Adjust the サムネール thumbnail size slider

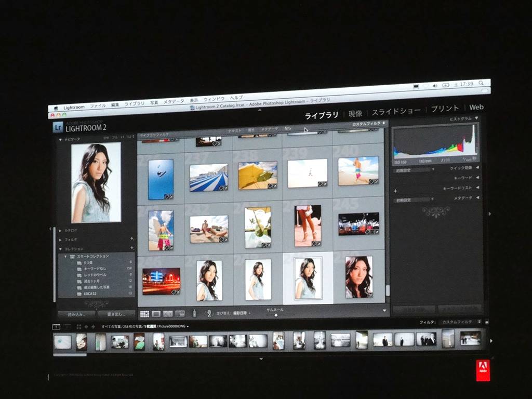[275, 315]
